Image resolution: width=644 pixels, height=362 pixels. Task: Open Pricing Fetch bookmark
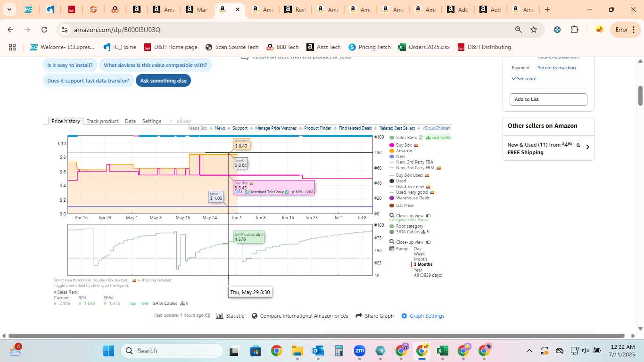tap(370, 47)
